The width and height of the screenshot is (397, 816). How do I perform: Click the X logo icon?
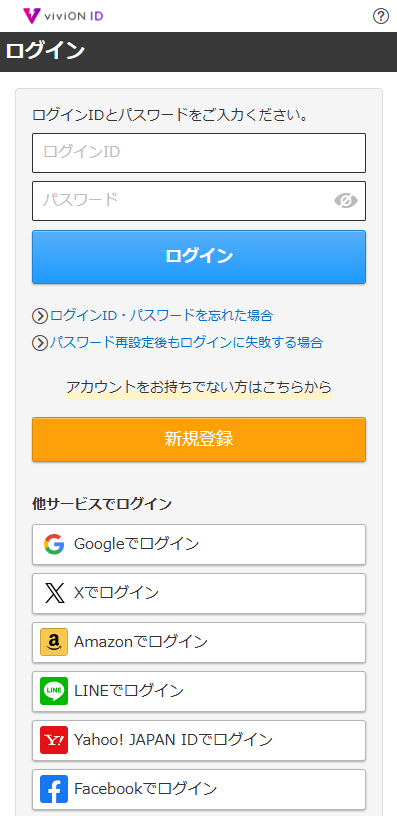tap(54, 593)
